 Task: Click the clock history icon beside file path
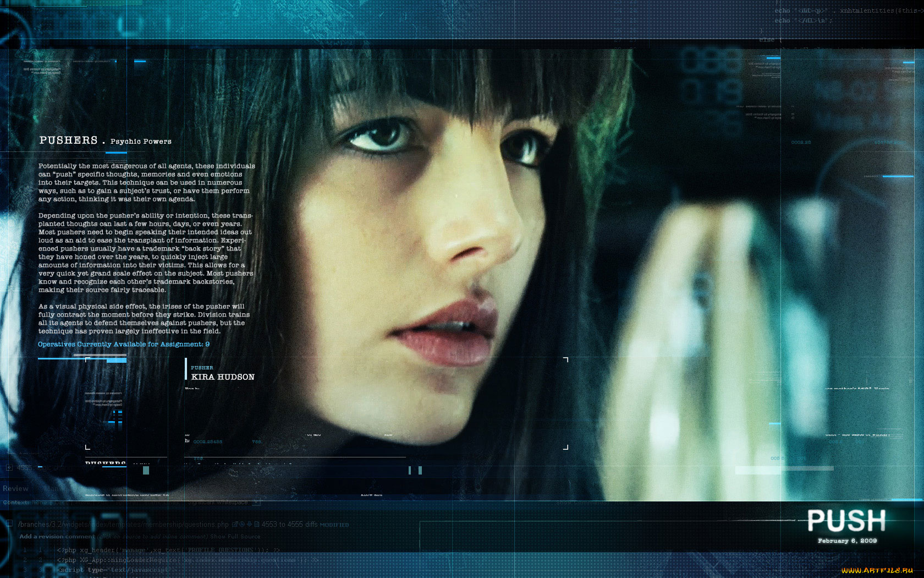click(x=242, y=525)
